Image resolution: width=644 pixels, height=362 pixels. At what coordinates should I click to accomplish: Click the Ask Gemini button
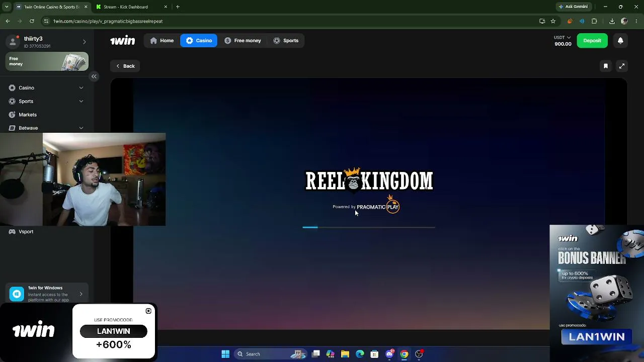(x=573, y=7)
